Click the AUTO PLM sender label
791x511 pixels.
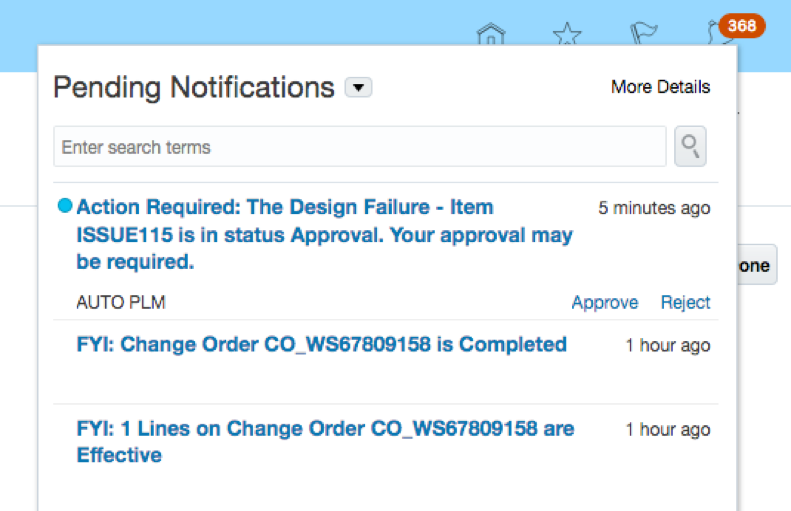click(121, 303)
